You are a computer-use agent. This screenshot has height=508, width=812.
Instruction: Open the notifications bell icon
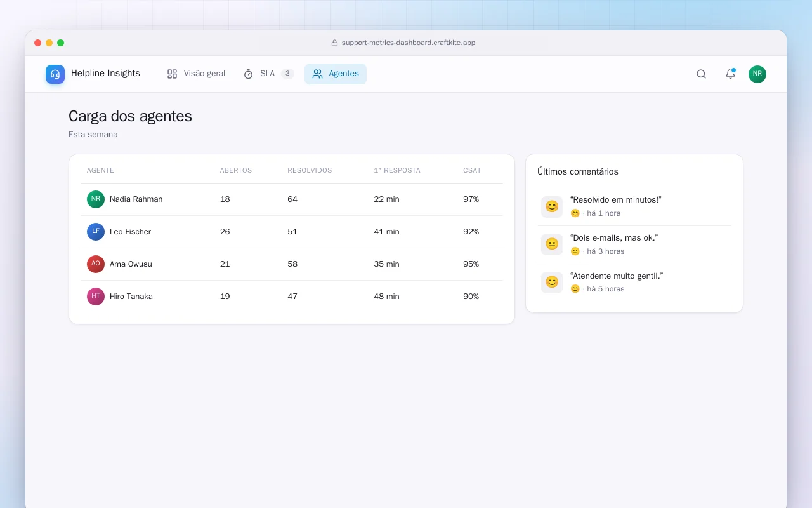(x=730, y=74)
